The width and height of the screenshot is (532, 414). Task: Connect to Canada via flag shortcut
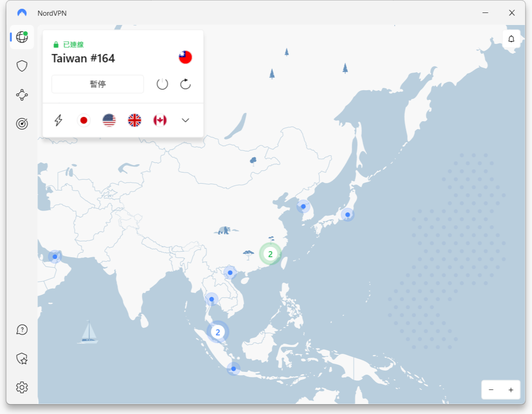point(160,120)
